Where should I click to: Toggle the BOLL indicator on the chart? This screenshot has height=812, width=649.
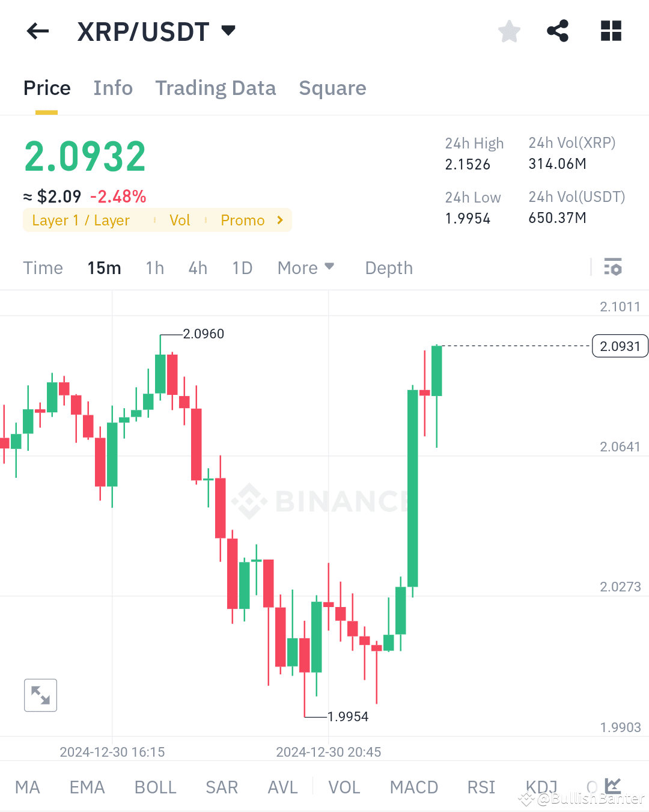click(155, 786)
